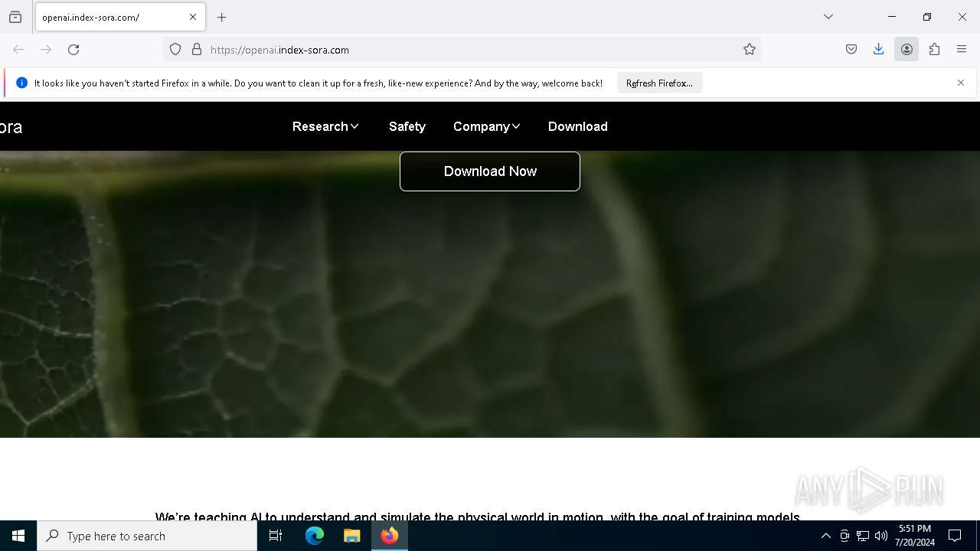Viewport: 980px width, 551px height.
Task: Open File Explorer from taskbar
Action: pyautogui.click(x=352, y=536)
